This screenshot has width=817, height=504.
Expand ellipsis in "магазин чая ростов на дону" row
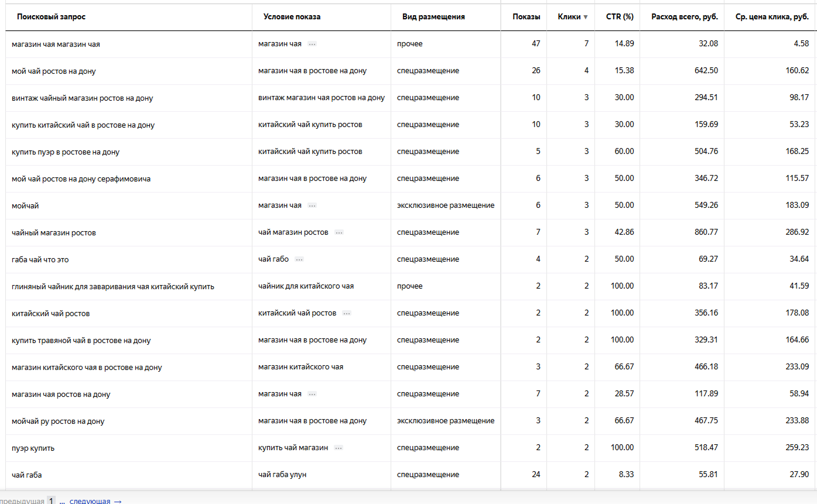pyautogui.click(x=312, y=394)
